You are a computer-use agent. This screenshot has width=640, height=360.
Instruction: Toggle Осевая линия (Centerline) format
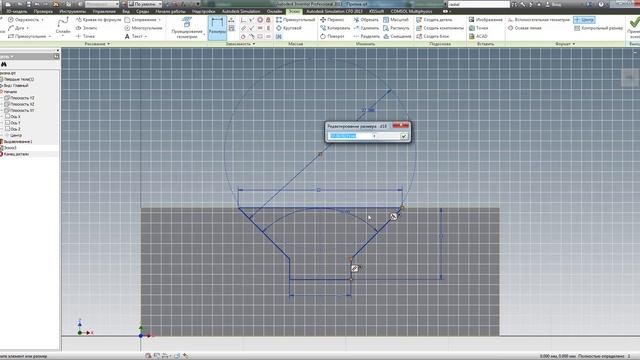[524, 28]
